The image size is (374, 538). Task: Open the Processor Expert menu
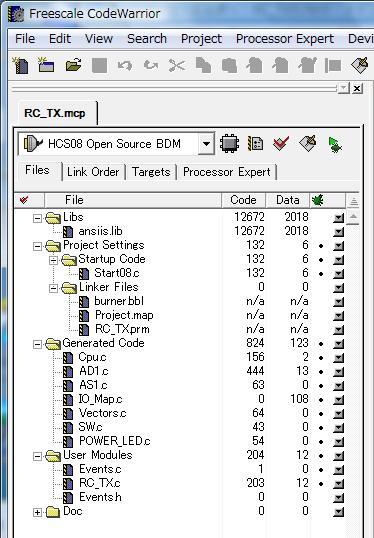click(285, 38)
